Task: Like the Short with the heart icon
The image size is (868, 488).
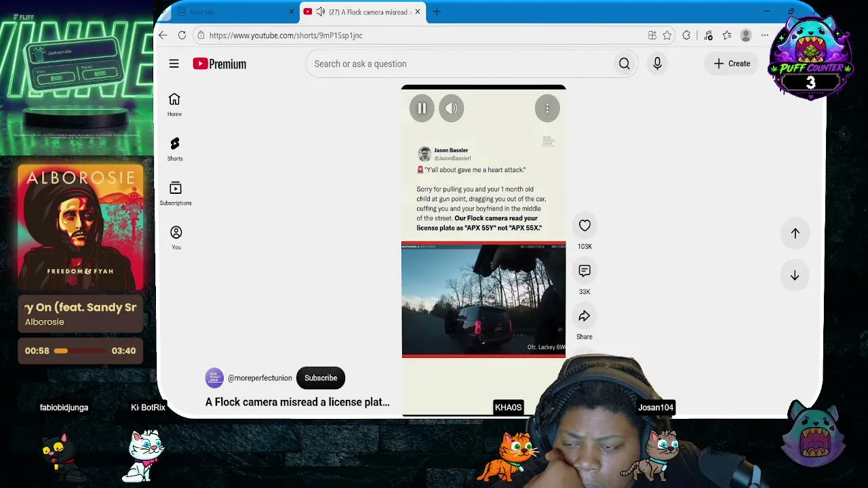Action: click(x=585, y=226)
